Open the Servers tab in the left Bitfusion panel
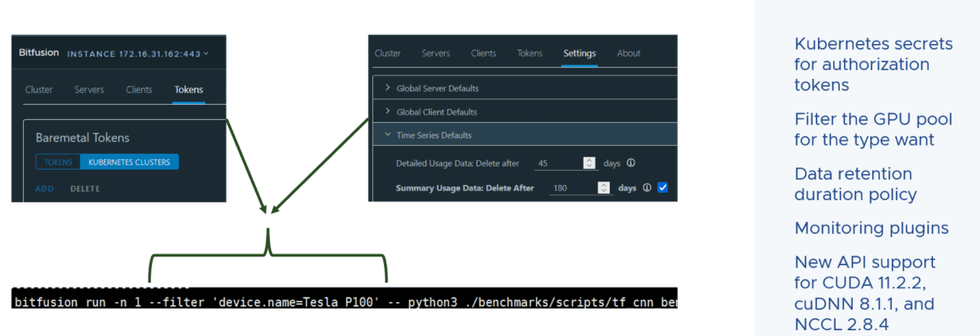 89,90
